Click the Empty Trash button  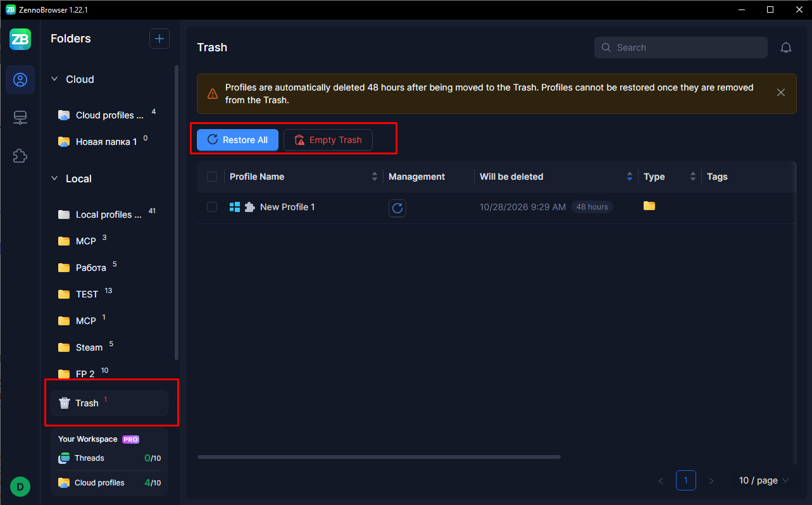[328, 140]
